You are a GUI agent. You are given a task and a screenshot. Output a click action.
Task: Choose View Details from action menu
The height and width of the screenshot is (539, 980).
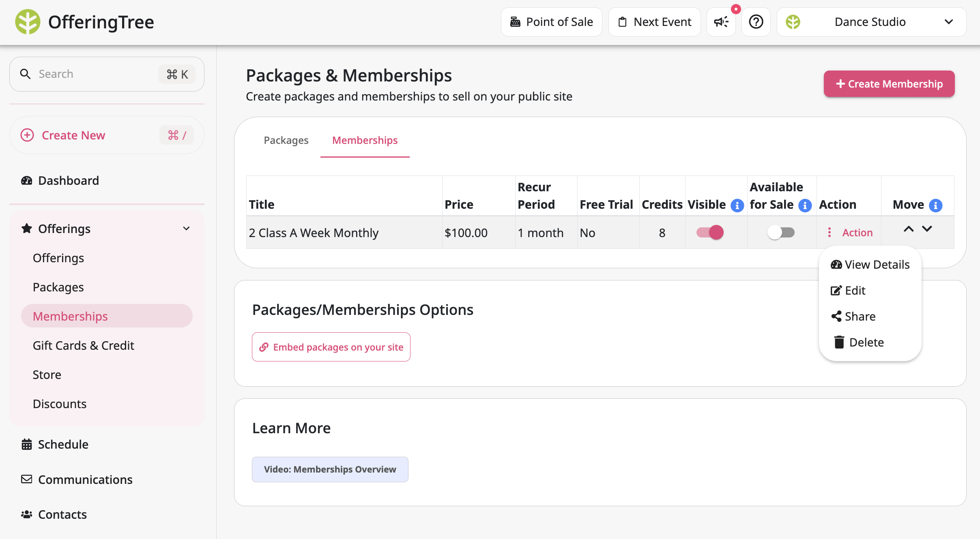870,264
